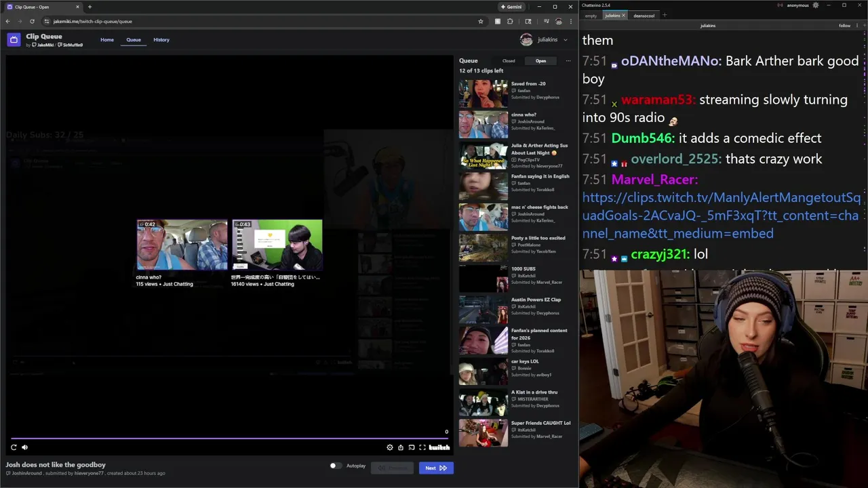Image resolution: width=868 pixels, height=488 pixels.
Task: Seek on the clip progress bar
Action: tap(229, 439)
